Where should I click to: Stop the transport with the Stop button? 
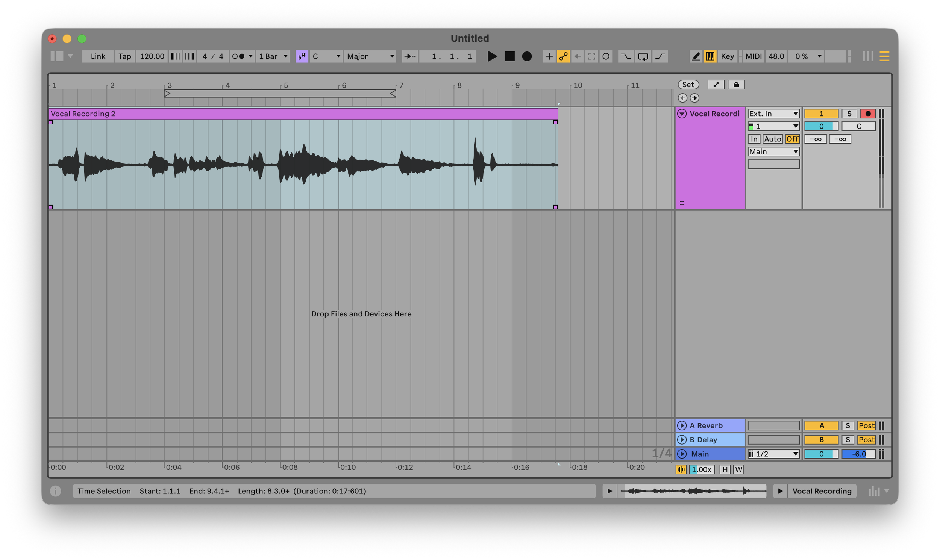click(509, 56)
